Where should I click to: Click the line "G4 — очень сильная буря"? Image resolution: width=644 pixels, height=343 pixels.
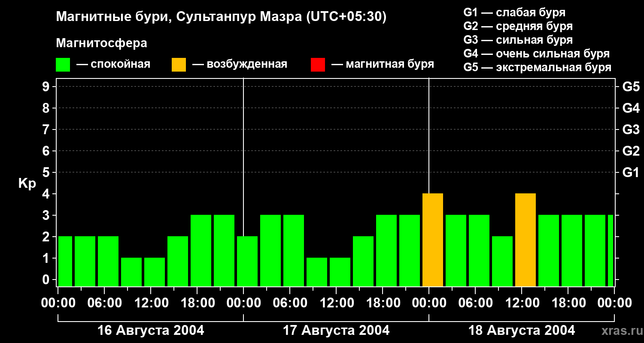[x=537, y=54]
